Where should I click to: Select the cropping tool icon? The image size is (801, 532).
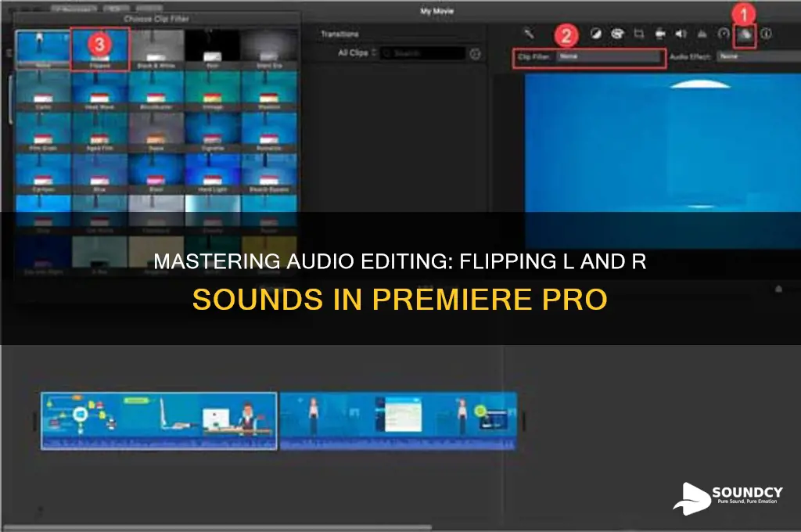point(638,34)
